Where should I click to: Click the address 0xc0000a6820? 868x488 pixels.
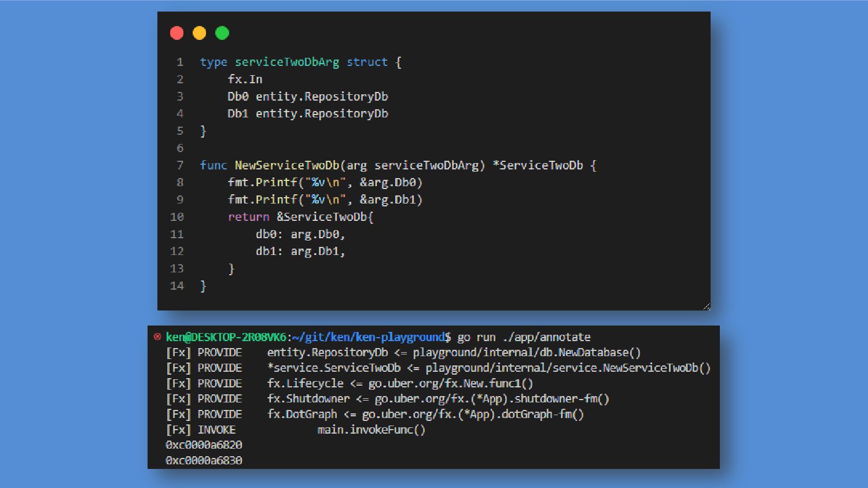pyautogui.click(x=204, y=445)
